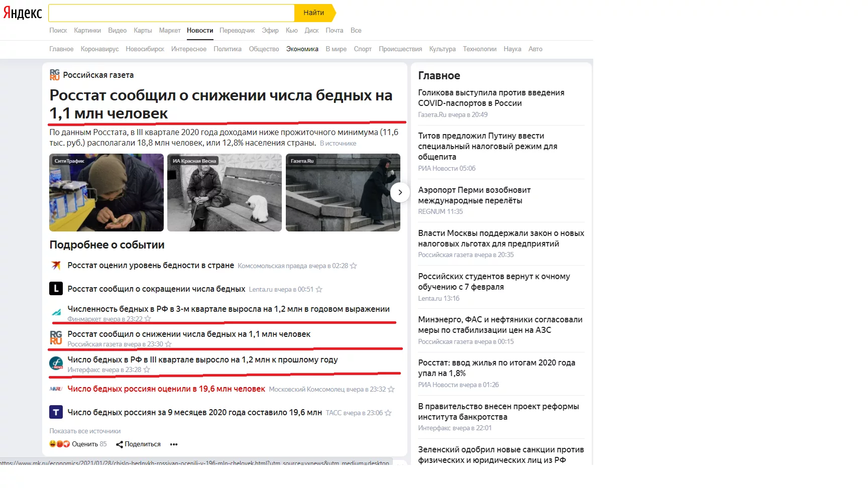The width and height of the screenshot is (868, 488).
Task: Focus the Yandex search input field
Action: coord(171,13)
